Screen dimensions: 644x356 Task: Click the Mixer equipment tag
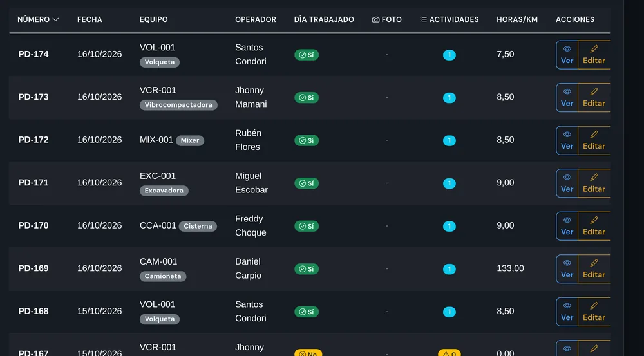click(190, 140)
